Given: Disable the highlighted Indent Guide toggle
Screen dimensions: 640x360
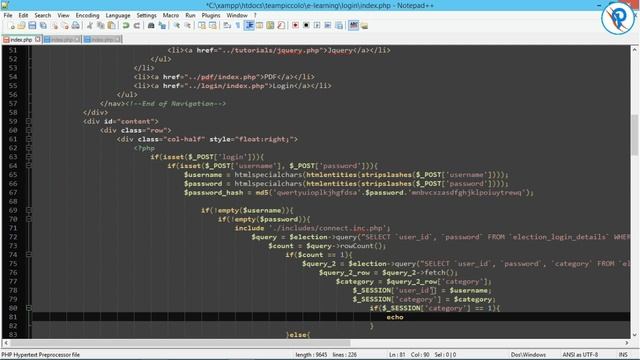Looking at the screenshot, I should (249, 25).
